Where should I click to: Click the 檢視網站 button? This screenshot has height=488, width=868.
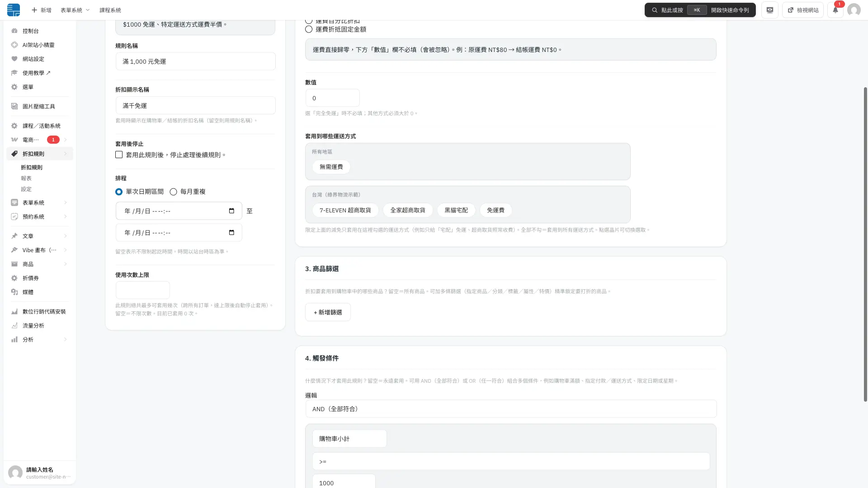tap(803, 10)
